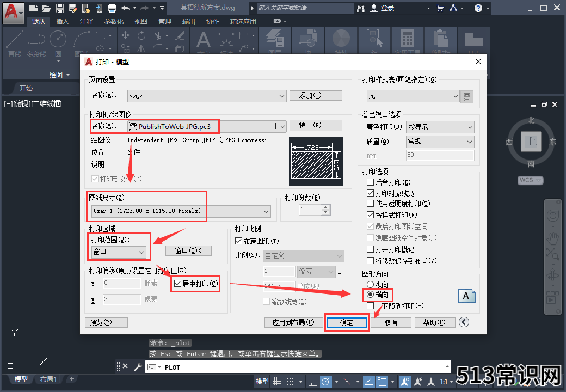Toggle snap mode dots icon in status bar

pos(290,382)
